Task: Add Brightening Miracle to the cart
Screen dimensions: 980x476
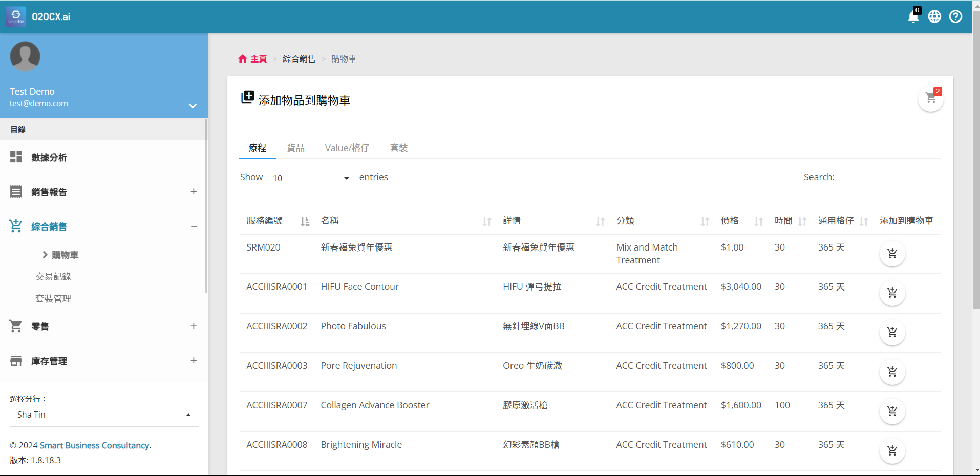Action: click(892, 451)
